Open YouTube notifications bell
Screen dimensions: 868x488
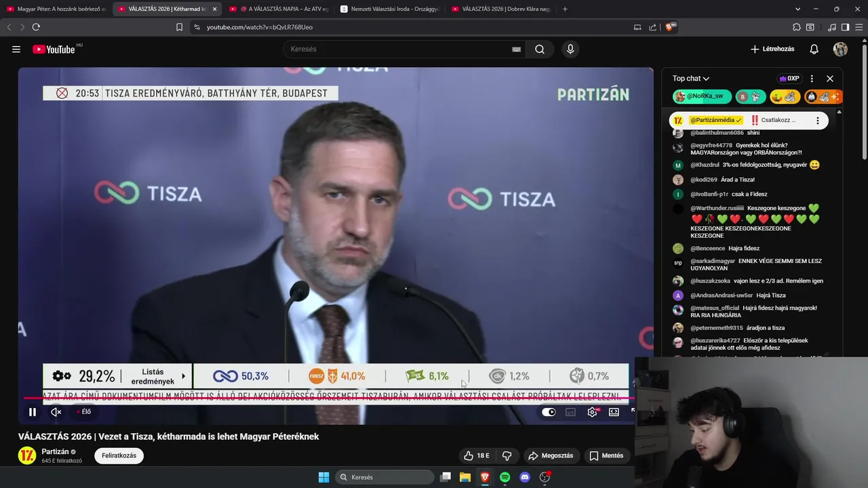tap(814, 49)
